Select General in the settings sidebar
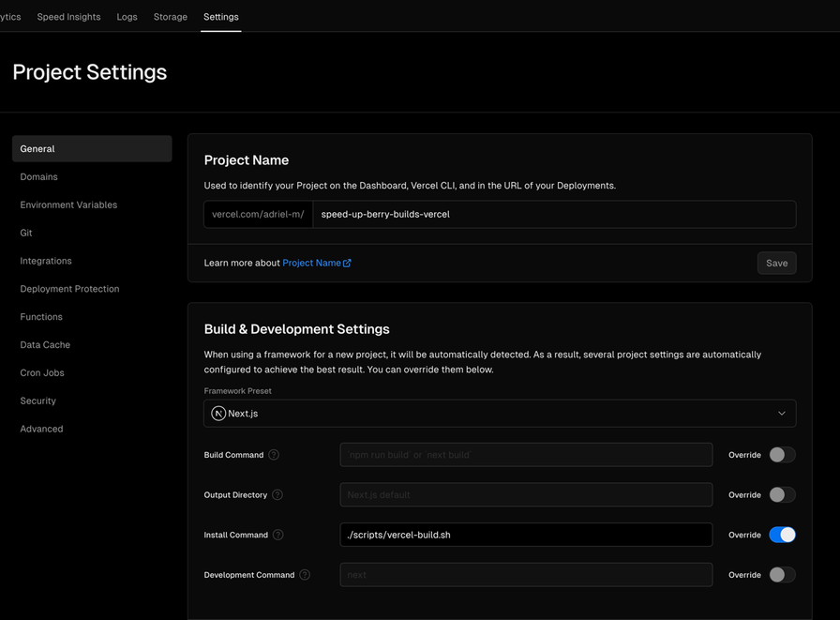Viewport: 840px width, 620px height. (x=92, y=148)
